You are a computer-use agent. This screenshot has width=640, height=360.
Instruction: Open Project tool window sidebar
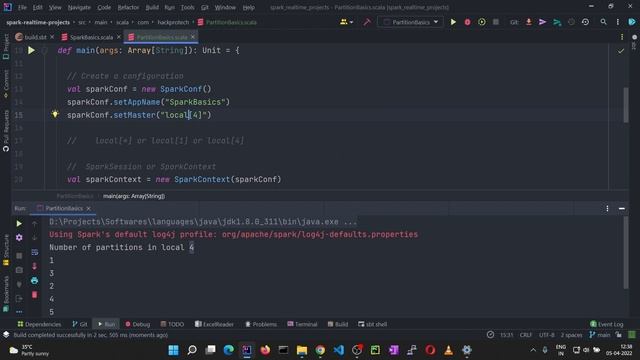[x=6, y=47]
